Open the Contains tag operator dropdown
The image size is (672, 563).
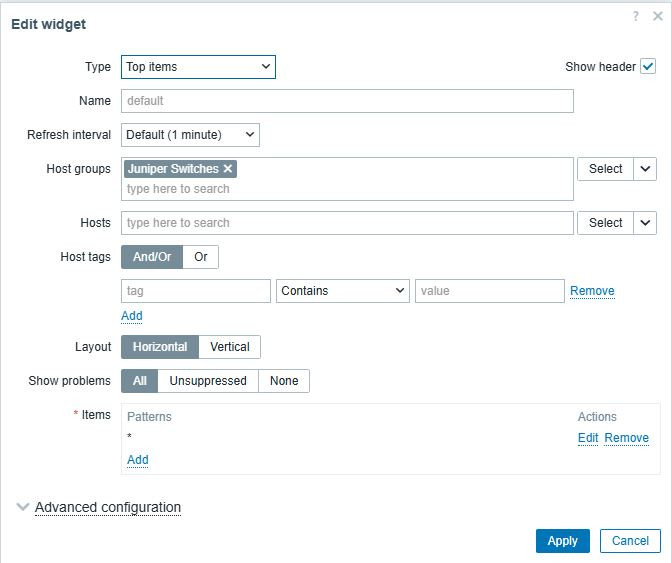(x=342, y=291)
